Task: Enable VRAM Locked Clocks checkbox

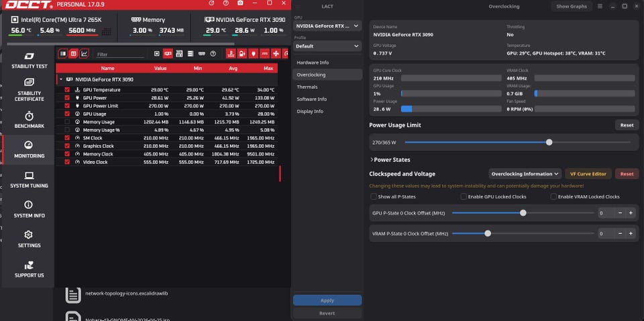Action: click(553, 196)
